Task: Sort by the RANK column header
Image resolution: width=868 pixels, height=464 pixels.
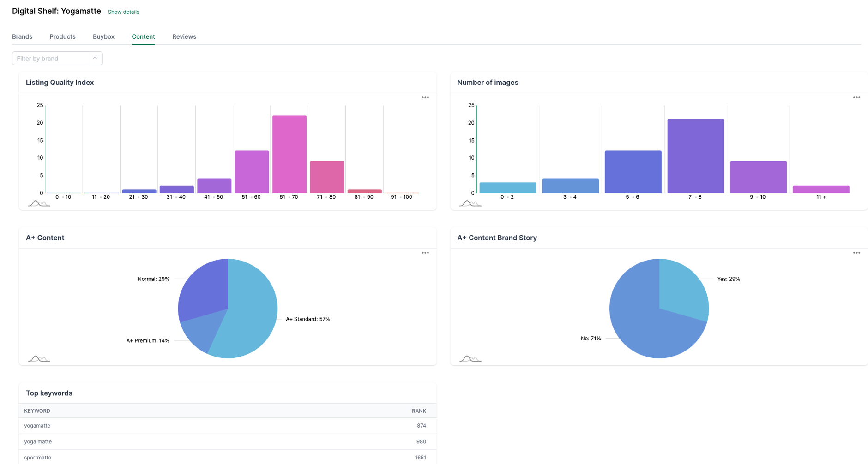Action: tap(419, 411)
